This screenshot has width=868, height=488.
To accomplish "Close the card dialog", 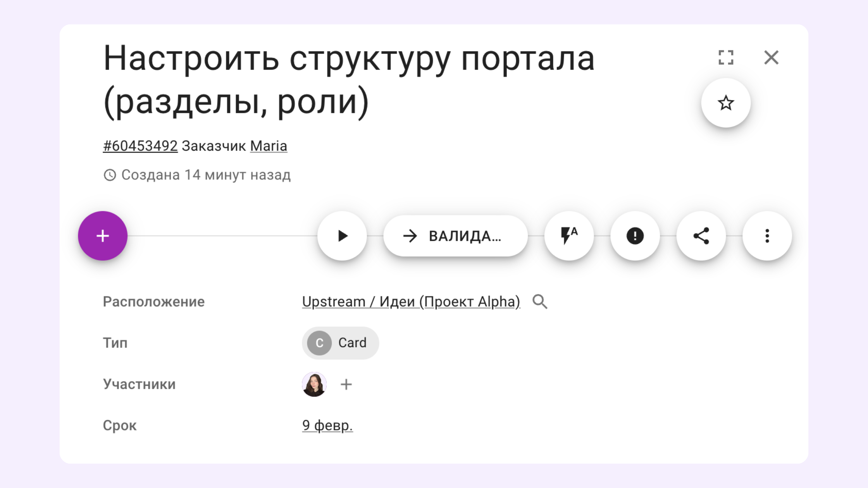I will (x=771, y=58).
